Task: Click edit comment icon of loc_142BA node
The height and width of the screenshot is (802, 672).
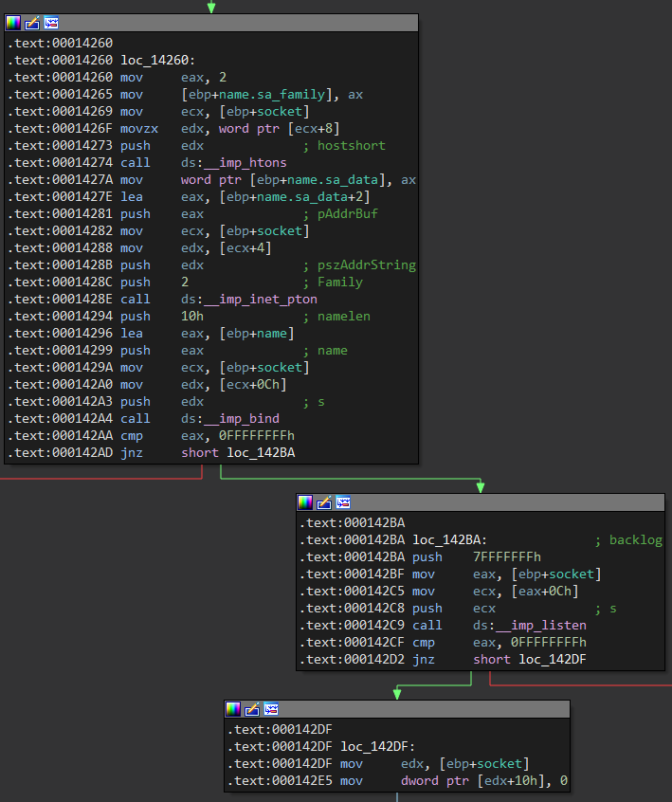Action: 324,502
